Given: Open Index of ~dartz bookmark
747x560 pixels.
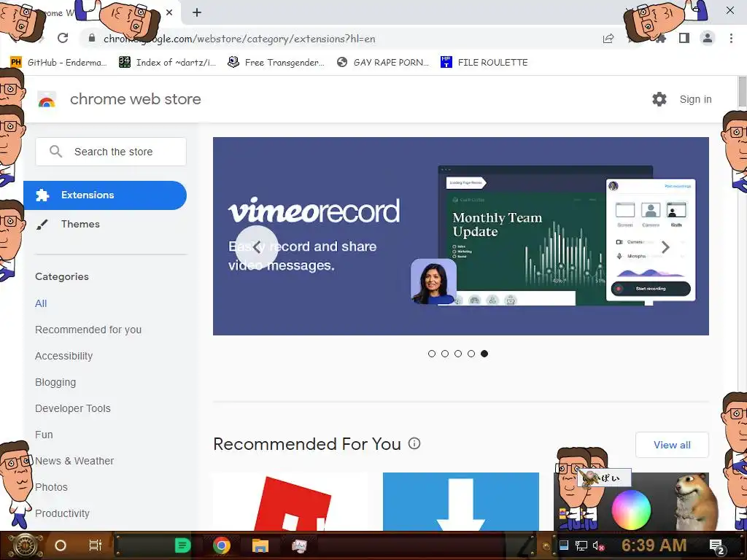Looking at the screenshot, I should [x=167, y=63].
